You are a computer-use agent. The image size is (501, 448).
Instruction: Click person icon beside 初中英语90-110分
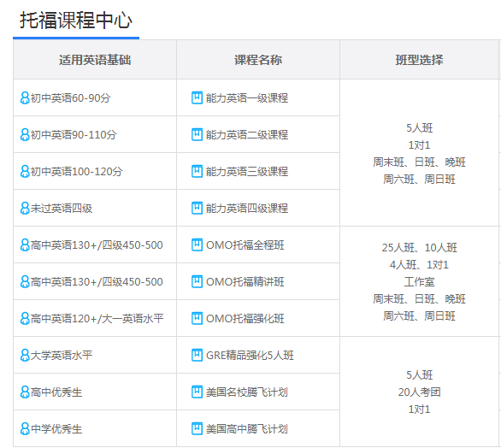(x=25, y=134)
